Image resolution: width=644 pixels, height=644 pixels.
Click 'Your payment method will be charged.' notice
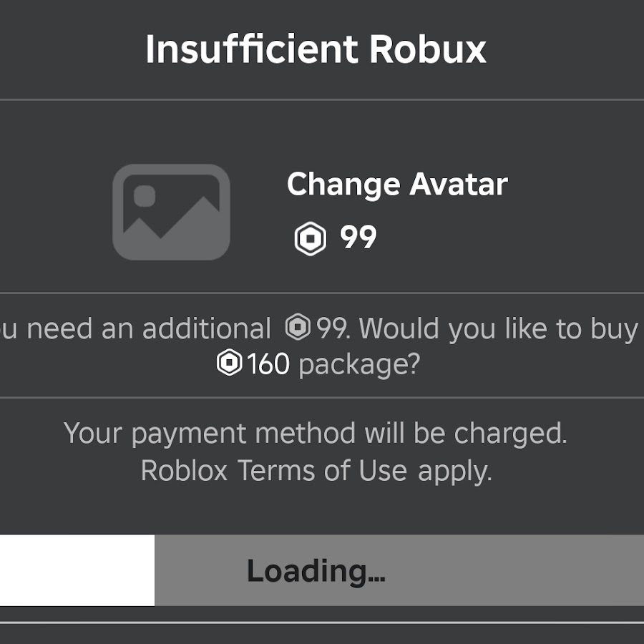click(316, 434)
